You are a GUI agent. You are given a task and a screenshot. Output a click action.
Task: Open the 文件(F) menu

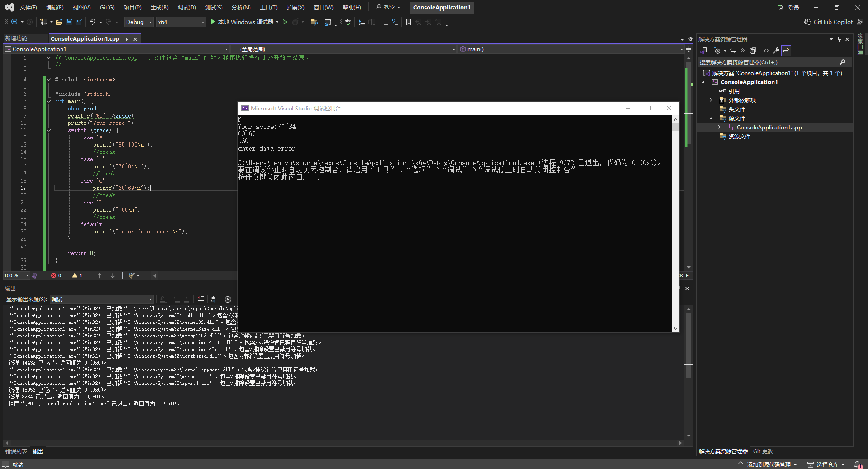(x=28, y=8)
